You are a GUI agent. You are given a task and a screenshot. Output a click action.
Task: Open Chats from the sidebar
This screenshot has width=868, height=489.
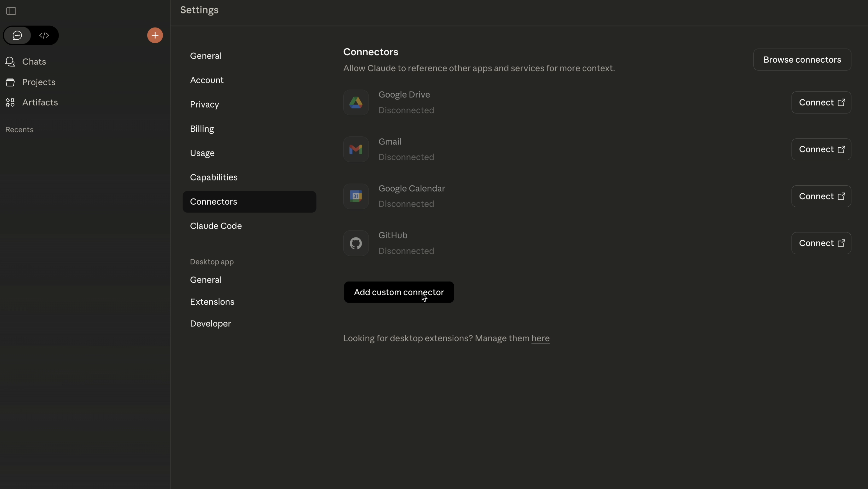click(x=34, y=62)
